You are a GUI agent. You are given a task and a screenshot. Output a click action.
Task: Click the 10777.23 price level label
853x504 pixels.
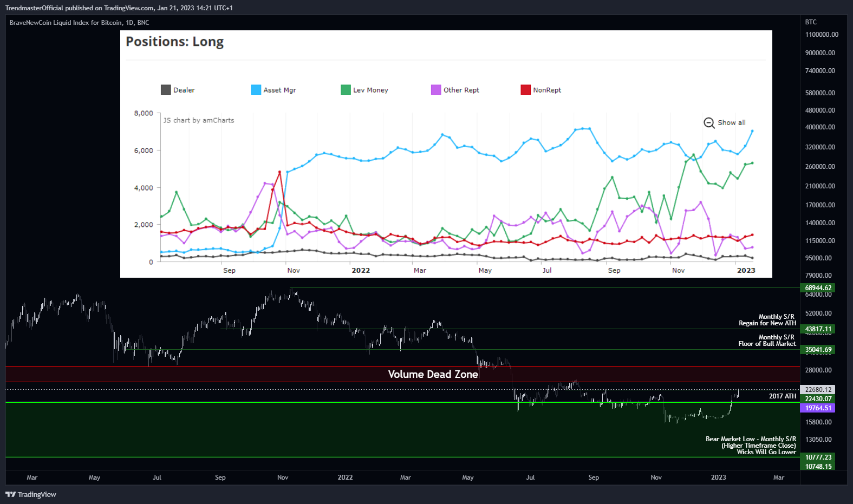click(x=818, y=457)
